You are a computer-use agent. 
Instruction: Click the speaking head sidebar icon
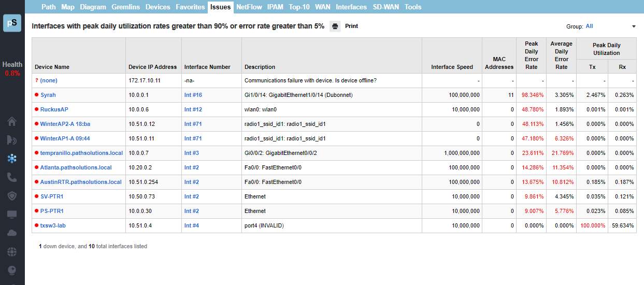12,140
